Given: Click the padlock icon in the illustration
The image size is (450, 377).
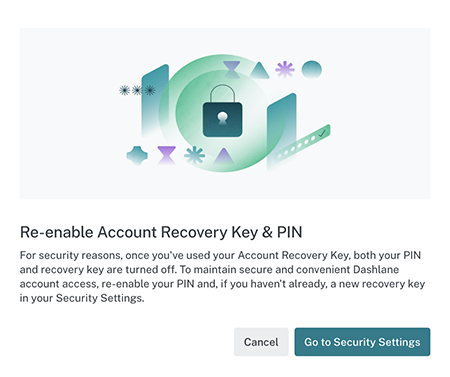Looking at the screenshot, I should click(223, 111).
